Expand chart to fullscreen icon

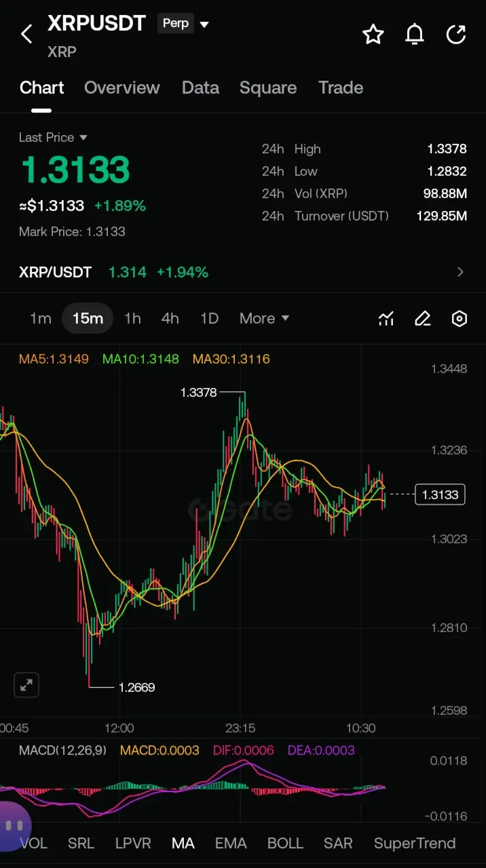point(26,685)
